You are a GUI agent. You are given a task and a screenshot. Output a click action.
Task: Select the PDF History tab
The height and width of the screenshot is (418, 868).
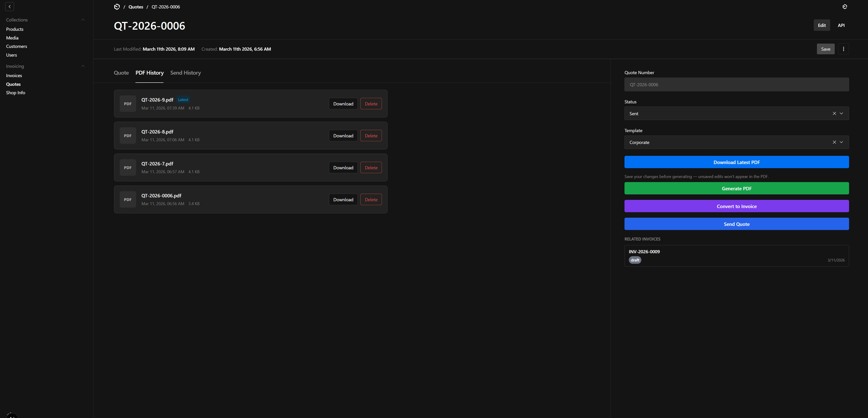[x=149, y=73]
